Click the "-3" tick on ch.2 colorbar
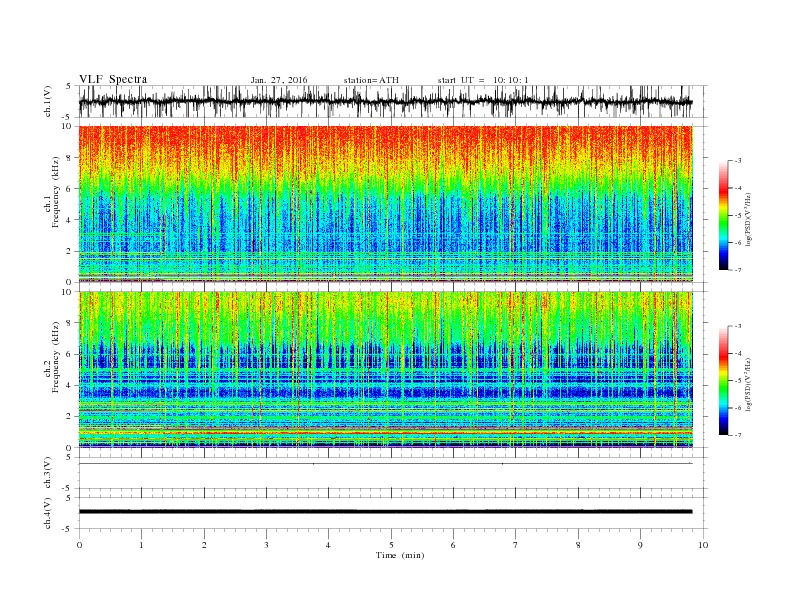Screen dimensions: 792x612 [738, 326]
